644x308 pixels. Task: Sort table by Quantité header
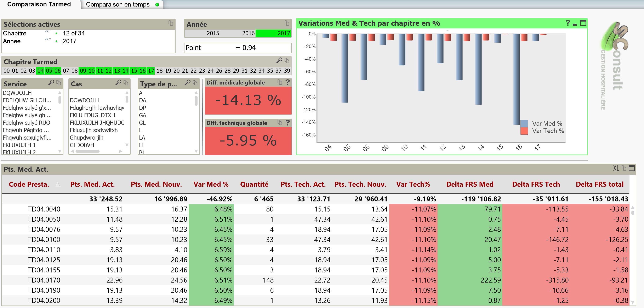(x=254, y=184)
